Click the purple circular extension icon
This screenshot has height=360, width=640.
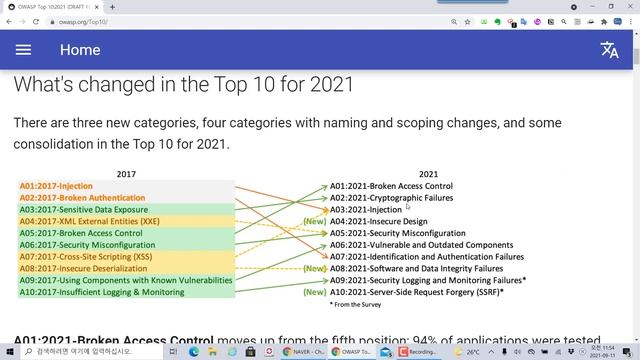[537, 22]
